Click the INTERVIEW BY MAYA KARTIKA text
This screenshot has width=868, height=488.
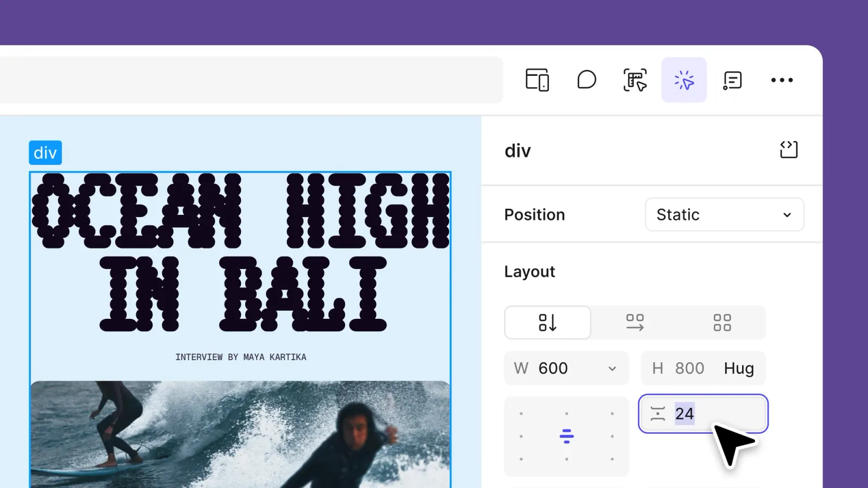pyautogui.click(x=241, y=357)
